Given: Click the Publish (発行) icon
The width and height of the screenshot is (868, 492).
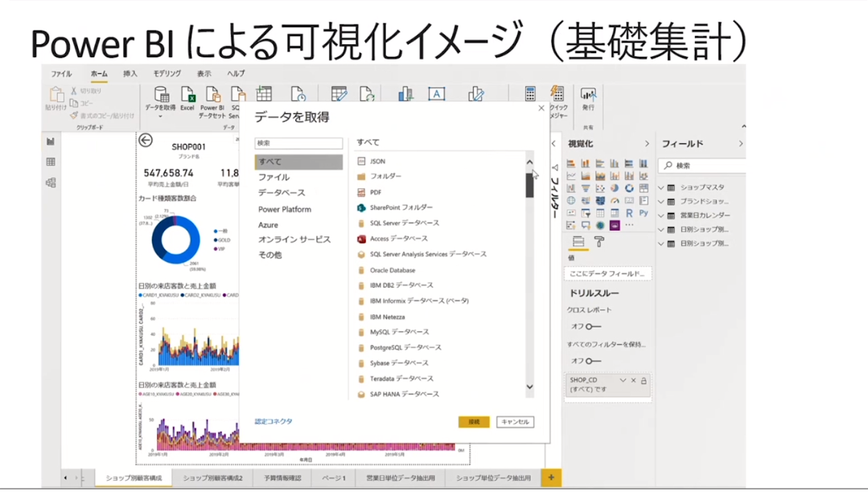Looking at the screenshot, I should tap(588, 94).
